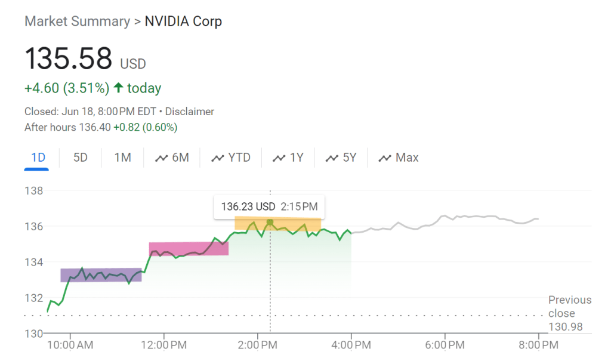Select the 1D time range tab

(36, 158)
